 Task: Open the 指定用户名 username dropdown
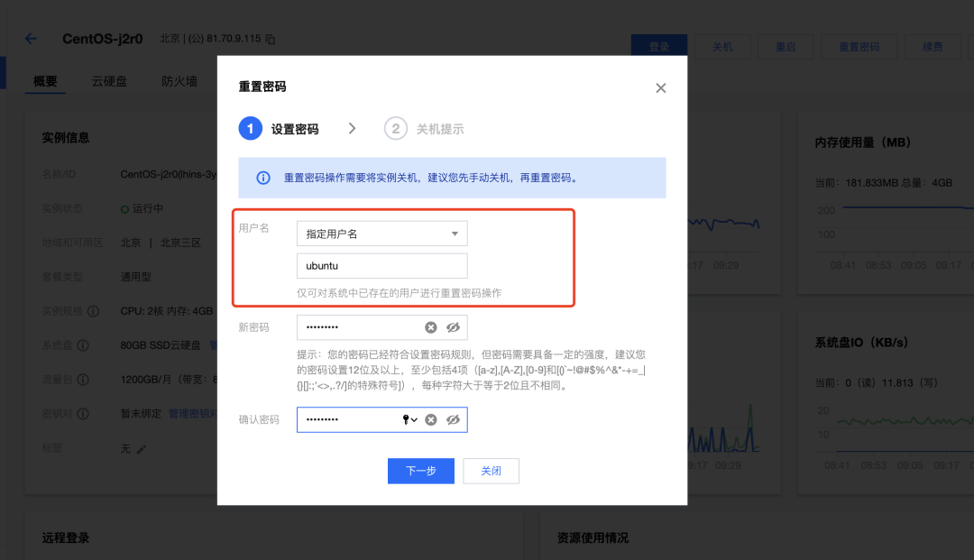coord(382,234)
